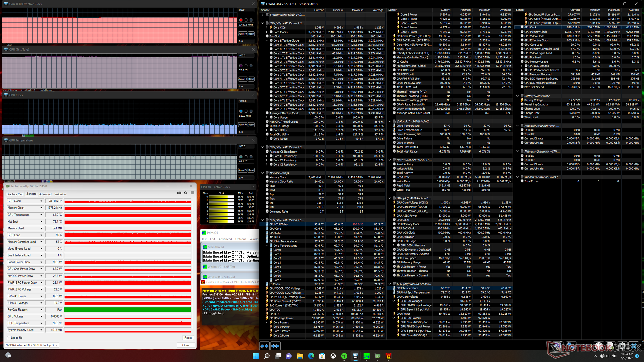Click HWiNFO collapse columns arrows button
This screenshot has height=362, width=644.
click(x=275, y=346)
